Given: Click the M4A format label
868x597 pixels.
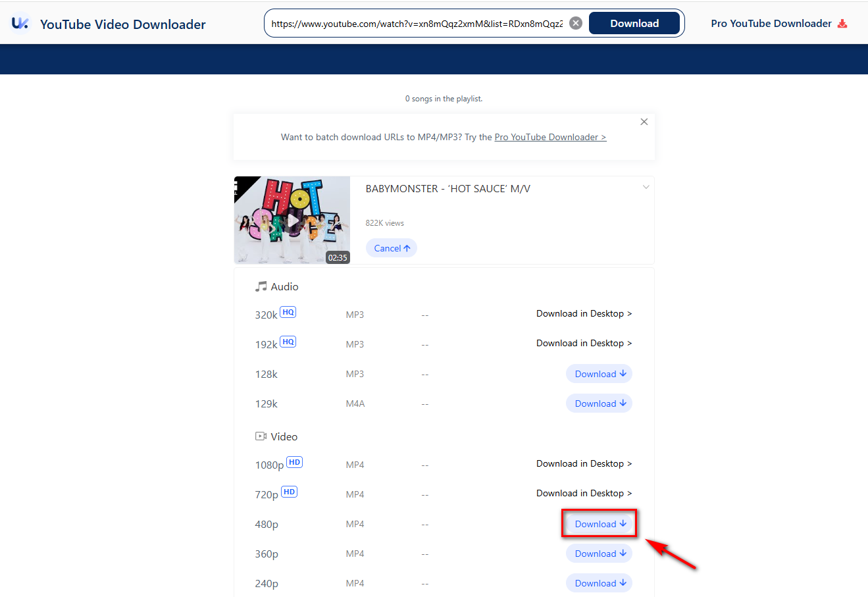Looking at the screenshot, I should (355, 403).
